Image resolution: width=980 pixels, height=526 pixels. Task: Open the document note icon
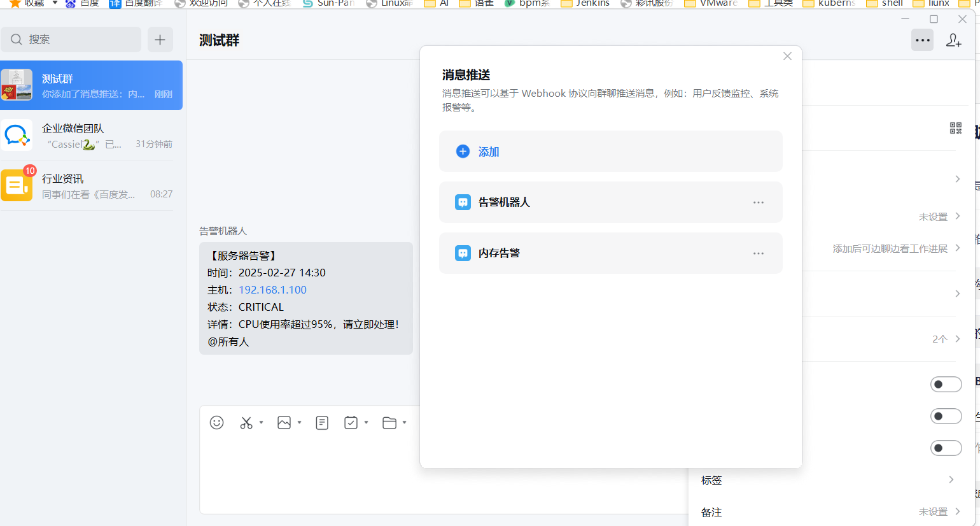point(322,423)
